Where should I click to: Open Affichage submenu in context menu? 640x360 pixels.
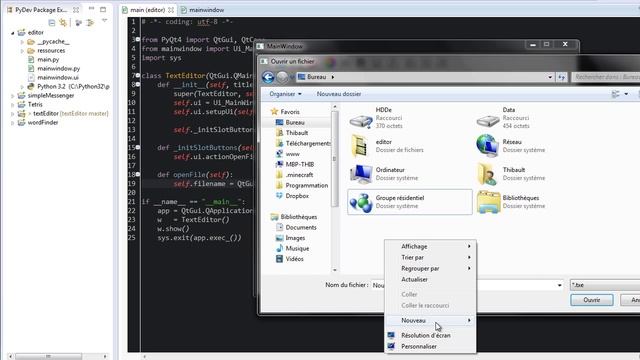(x=430, y=247)
